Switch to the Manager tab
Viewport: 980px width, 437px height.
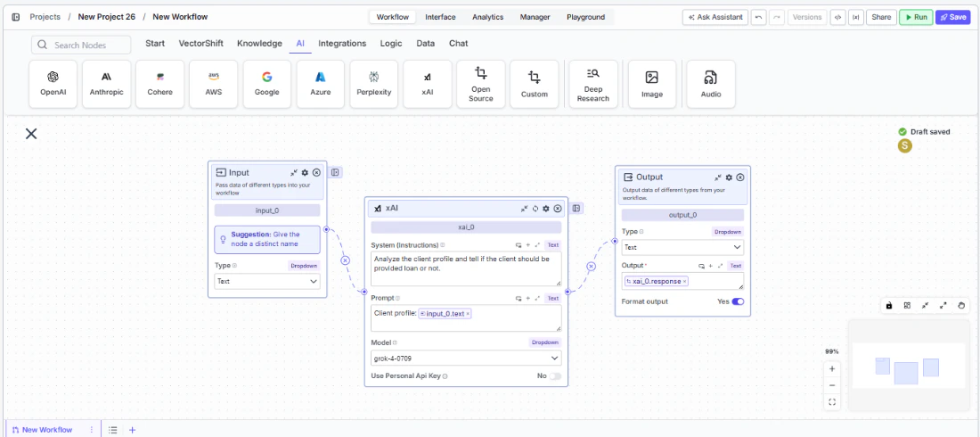coord(535,17)
